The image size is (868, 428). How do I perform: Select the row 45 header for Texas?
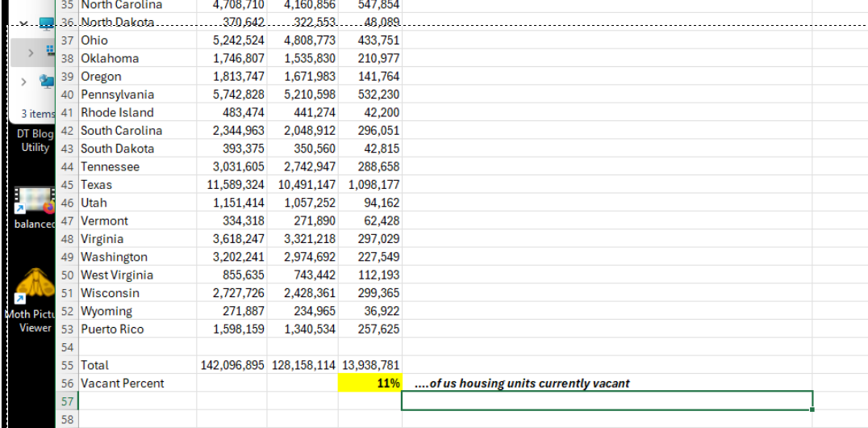(x=67, y=185)
